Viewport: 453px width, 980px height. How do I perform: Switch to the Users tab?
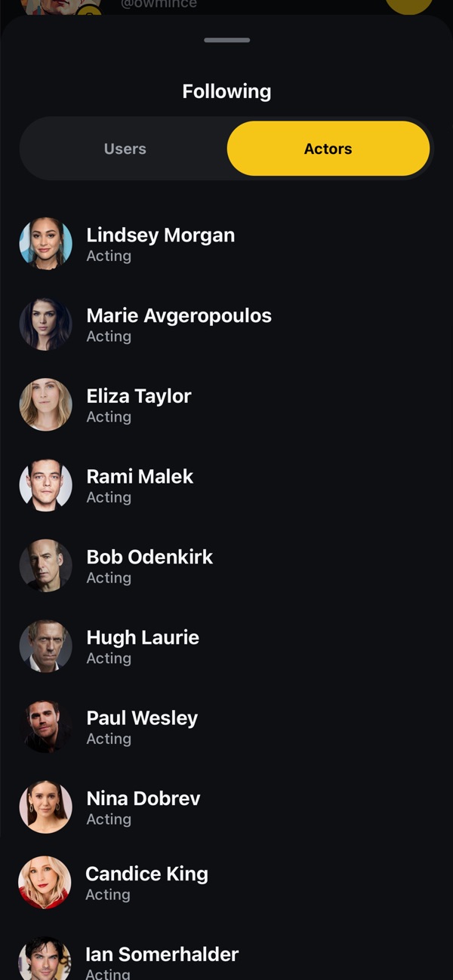click(x=125, y=149)
